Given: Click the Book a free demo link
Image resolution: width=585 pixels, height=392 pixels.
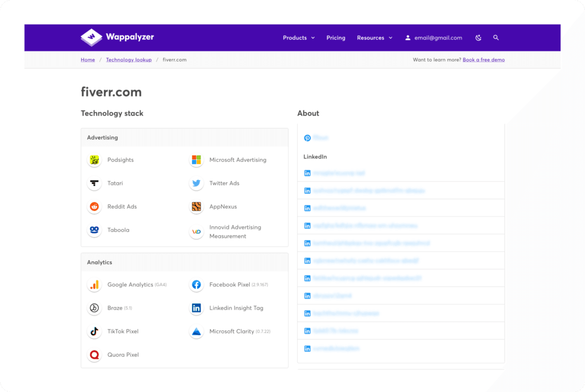Looking at the screenshot, I should [x=483, y=60].
